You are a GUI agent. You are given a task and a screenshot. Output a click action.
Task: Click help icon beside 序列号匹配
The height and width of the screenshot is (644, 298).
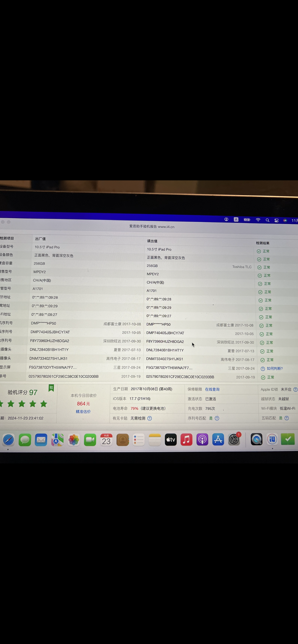coord(217,418)
